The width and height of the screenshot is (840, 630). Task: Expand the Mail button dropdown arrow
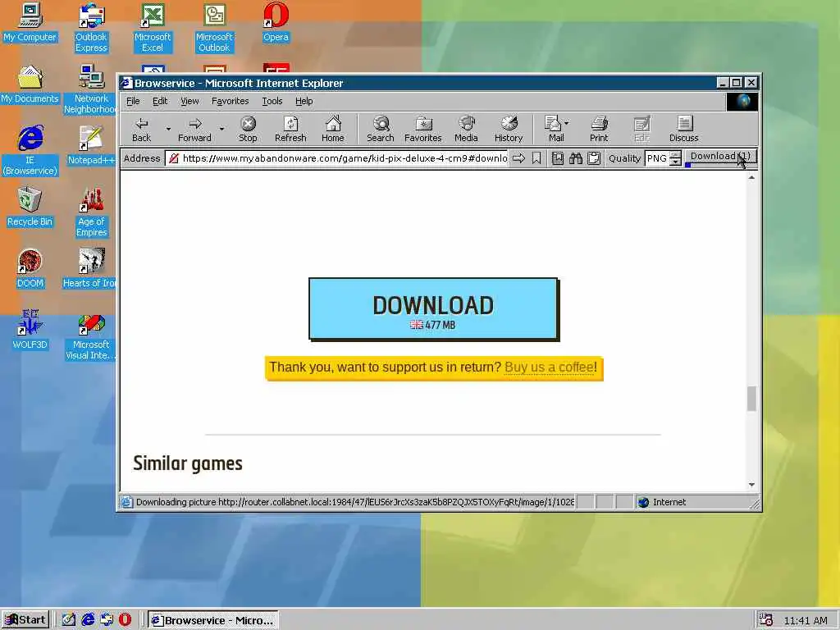(x=567, y=123)
